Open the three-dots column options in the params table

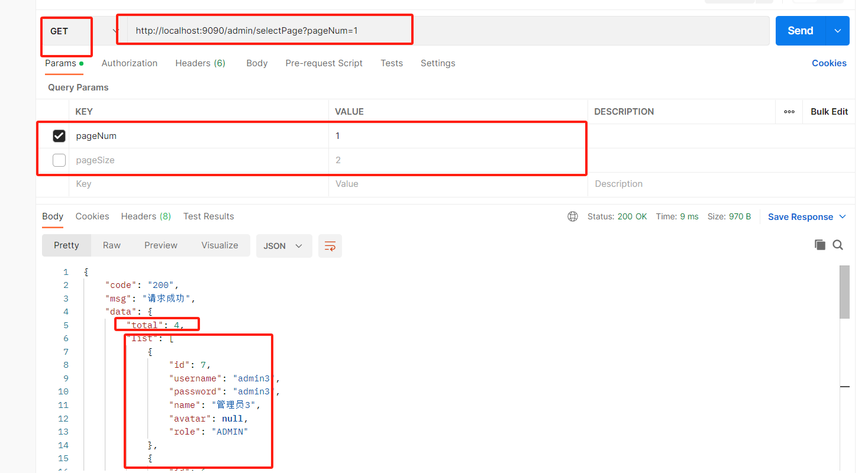pyautogui.click(x=789, y=112)
